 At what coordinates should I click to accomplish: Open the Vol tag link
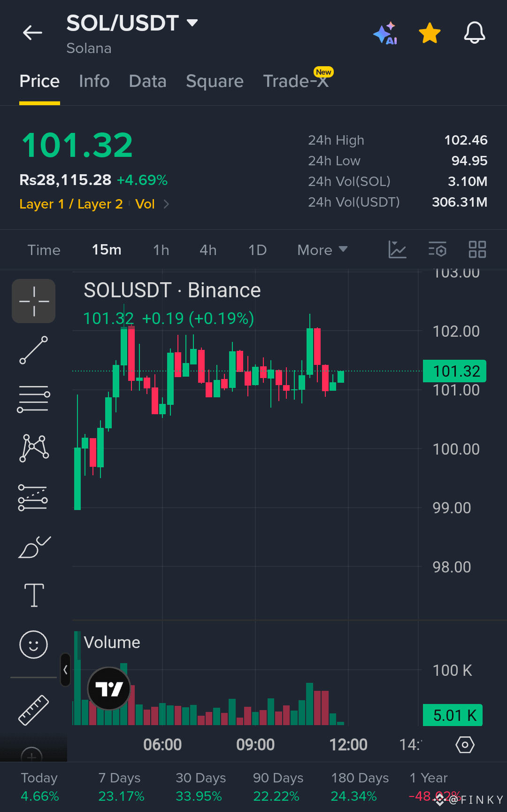click(x=145, y=204)
